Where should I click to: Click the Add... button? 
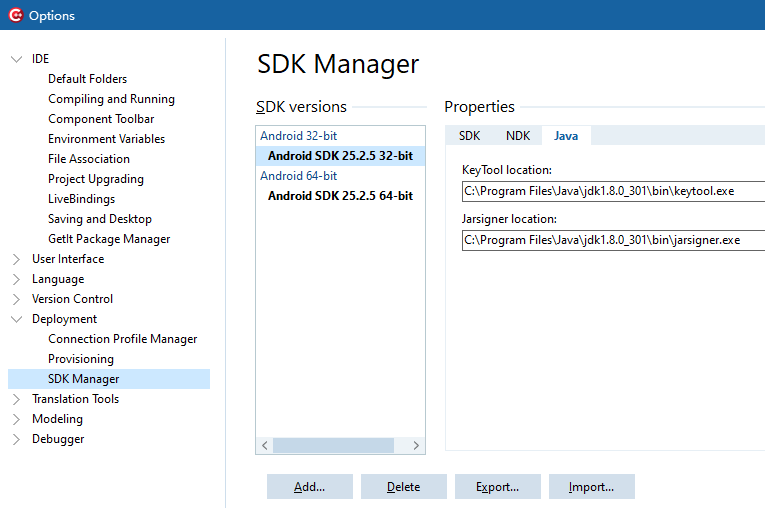(x=310, y=487)
